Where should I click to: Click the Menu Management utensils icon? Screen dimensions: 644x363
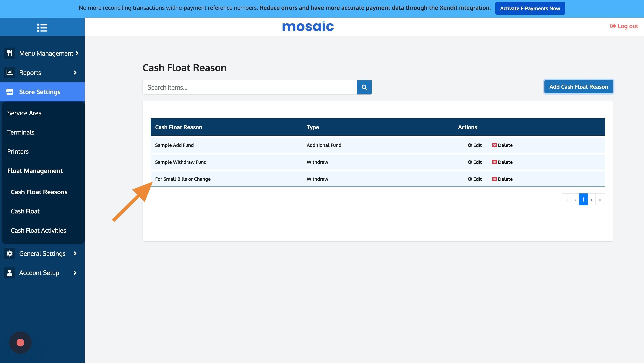pyautogui.click(x=9, y=53)
